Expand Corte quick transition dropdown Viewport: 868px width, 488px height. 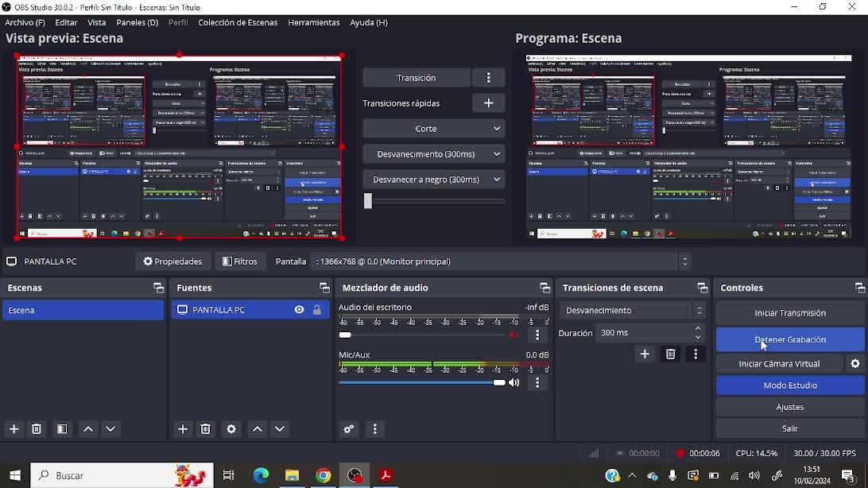[433, 129]
